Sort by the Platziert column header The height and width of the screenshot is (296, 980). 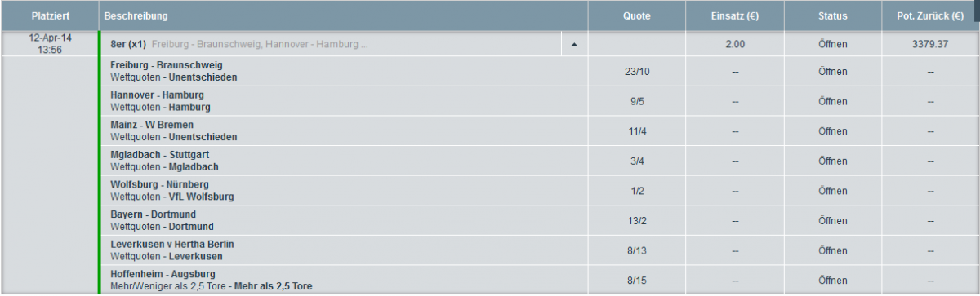pyautogui.click(x=49, y=15)
